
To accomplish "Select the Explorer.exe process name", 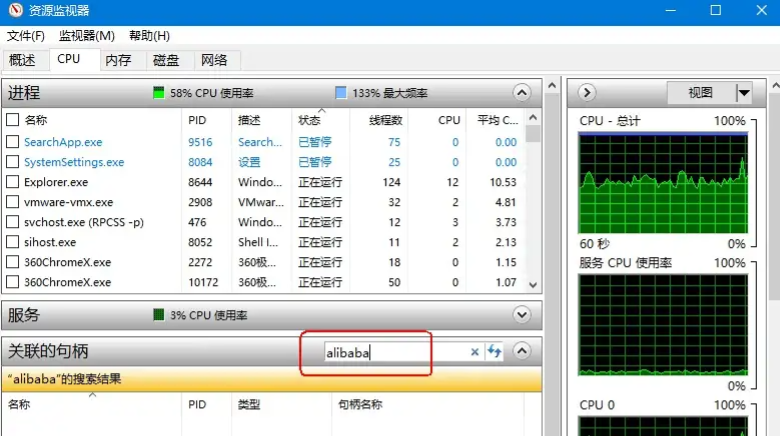I will (x=56, y=182).
